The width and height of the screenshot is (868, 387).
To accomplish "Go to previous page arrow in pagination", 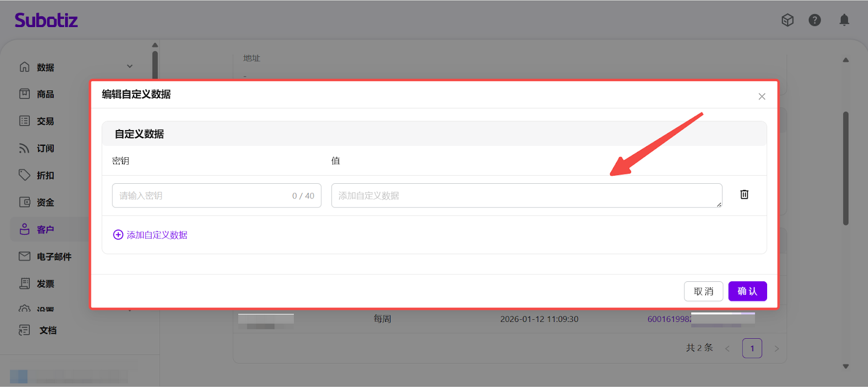I will 727,349.
